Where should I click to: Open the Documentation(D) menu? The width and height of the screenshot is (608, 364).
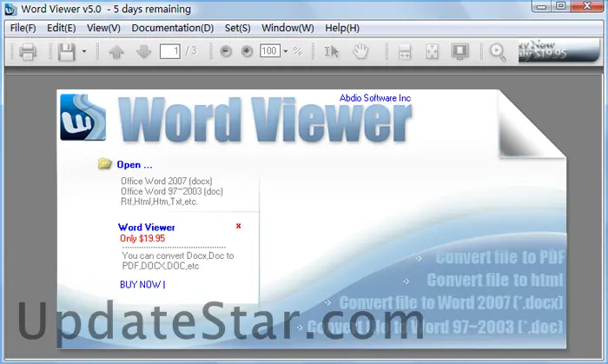(173, 28)
